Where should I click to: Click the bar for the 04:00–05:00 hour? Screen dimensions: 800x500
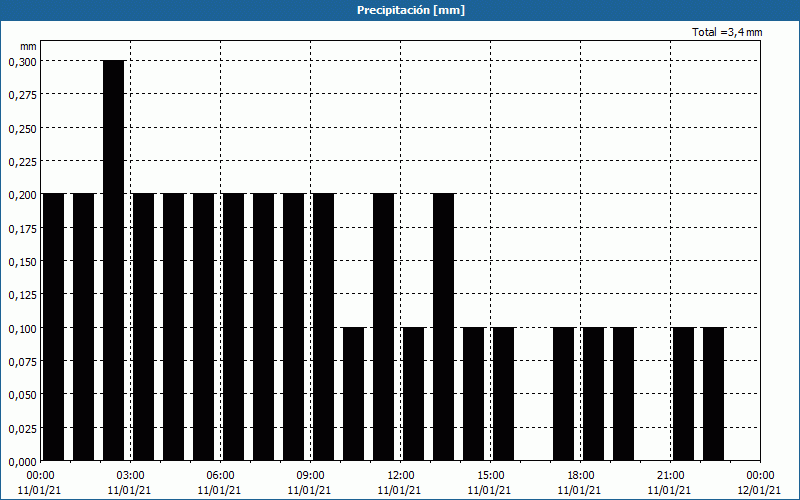[173, 327]
